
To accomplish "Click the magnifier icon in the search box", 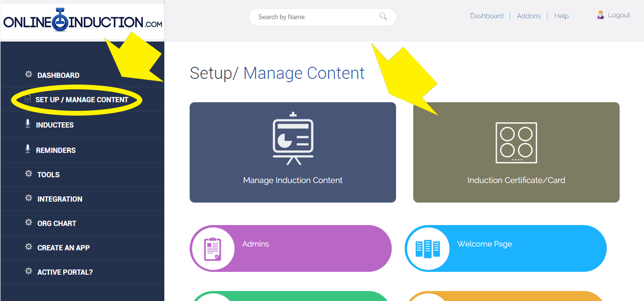I will (x=383, y=16).
